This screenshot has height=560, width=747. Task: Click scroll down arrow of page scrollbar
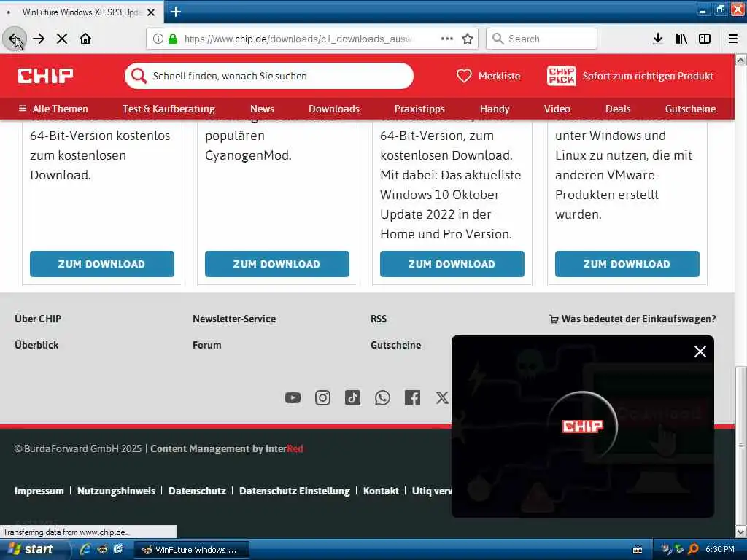click(x=741, y=532)
